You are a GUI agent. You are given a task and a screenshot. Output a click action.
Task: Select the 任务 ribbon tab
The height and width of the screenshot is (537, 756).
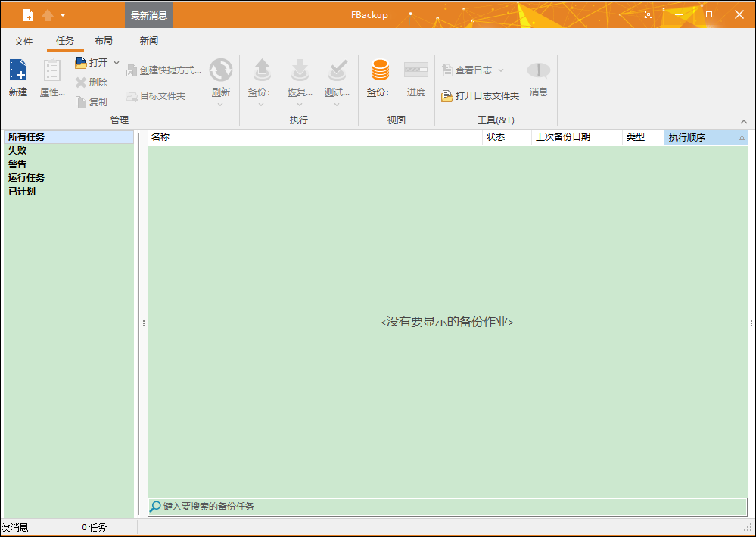(x=65, y=41)
